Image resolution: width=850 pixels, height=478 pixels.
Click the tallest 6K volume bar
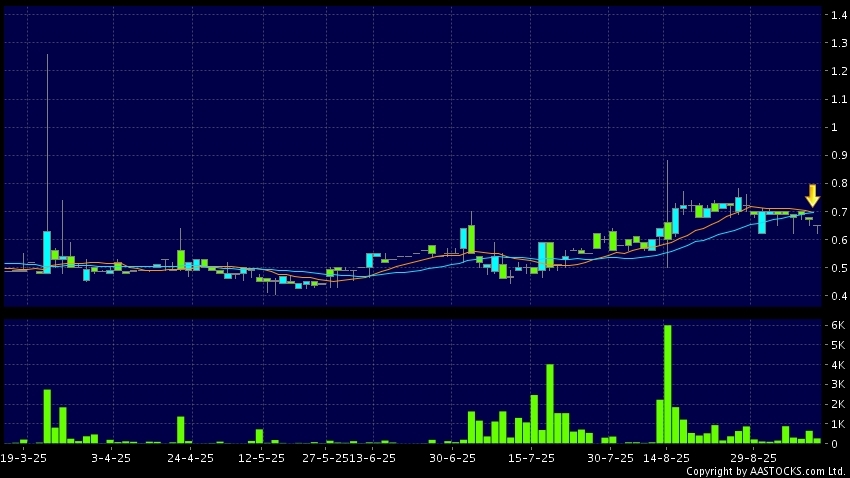(667, 384)
